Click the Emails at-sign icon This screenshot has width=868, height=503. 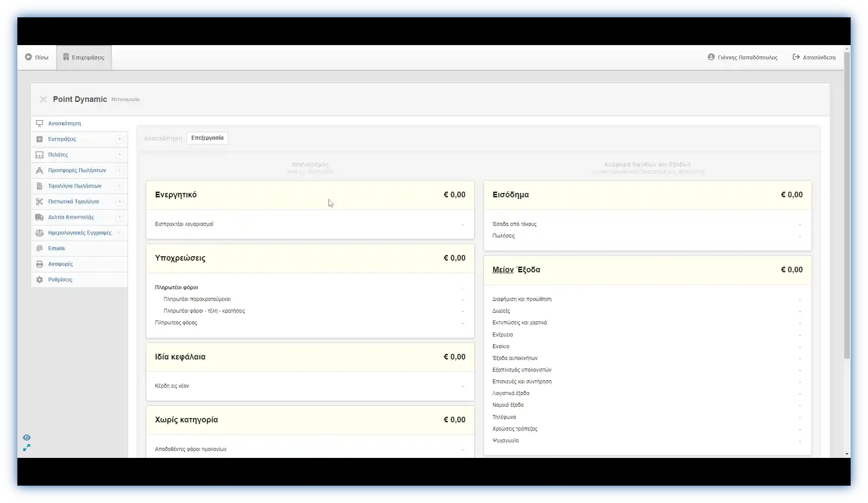39,248
